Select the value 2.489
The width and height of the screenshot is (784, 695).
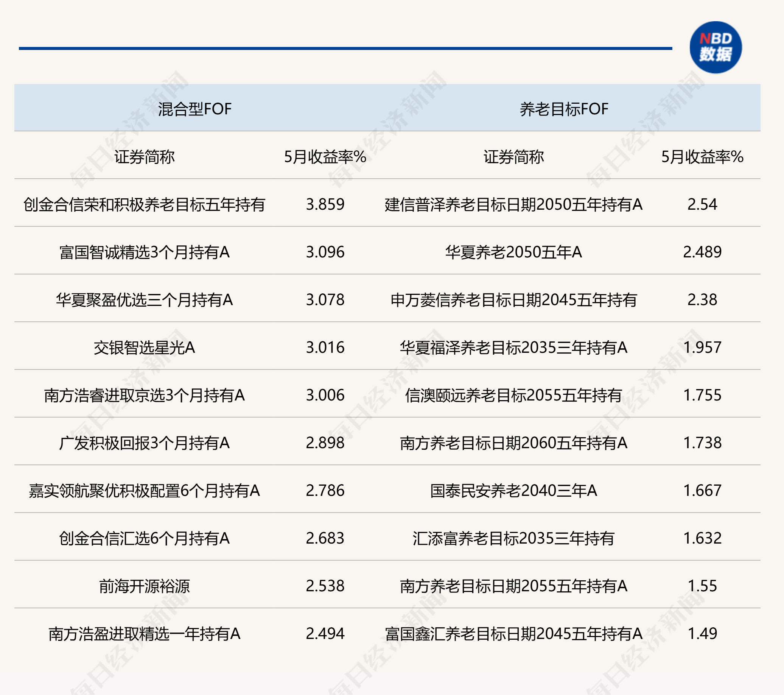702,252
